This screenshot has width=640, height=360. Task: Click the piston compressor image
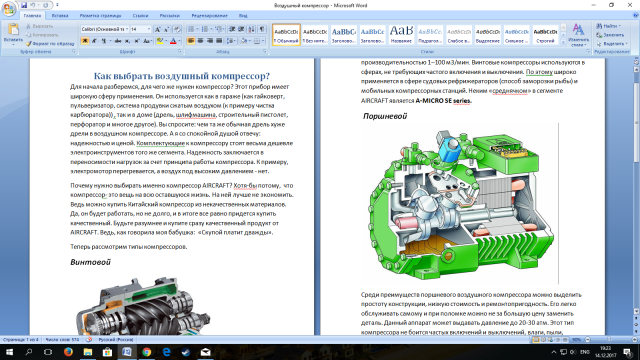click(460, 204)
